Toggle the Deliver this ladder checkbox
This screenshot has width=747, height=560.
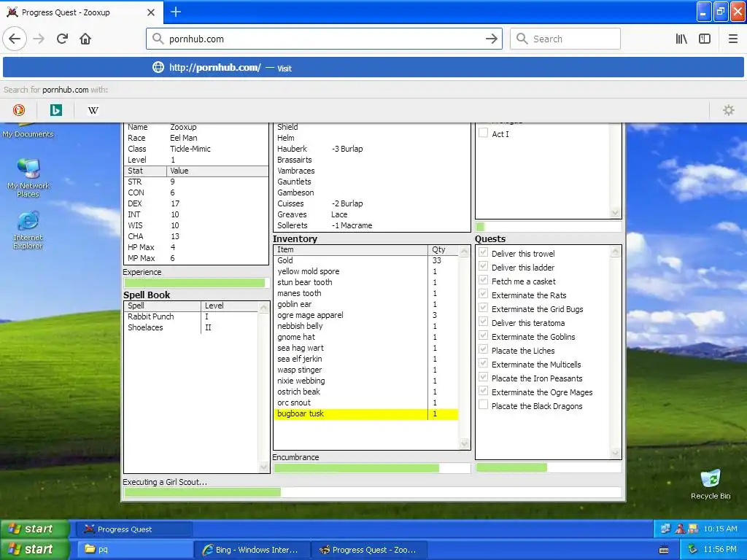tap(483, 267)
